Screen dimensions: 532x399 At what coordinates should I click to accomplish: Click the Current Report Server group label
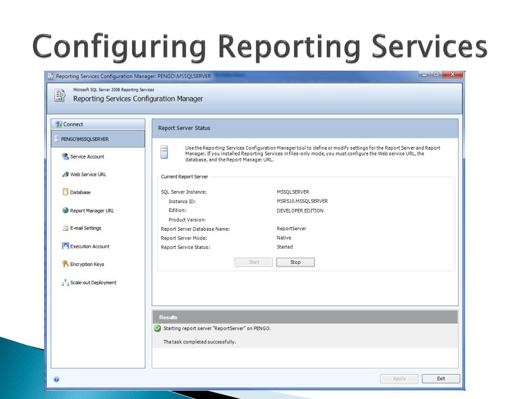pos(184,177)
